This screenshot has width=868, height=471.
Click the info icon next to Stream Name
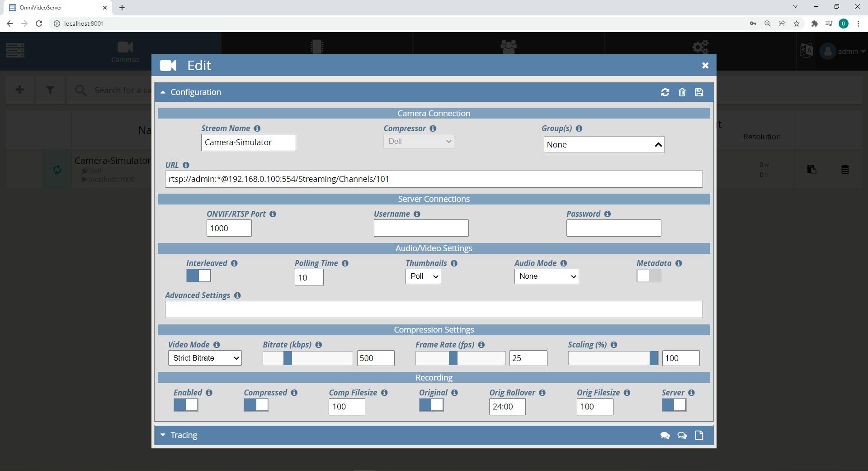click(257, 128)
